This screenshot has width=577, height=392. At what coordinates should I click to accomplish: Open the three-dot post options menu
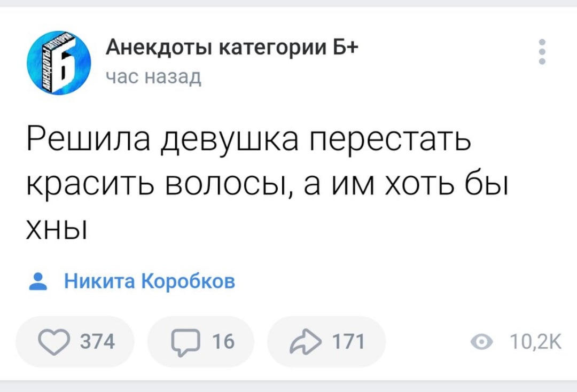pyautogui.click(x=542, y=51)
